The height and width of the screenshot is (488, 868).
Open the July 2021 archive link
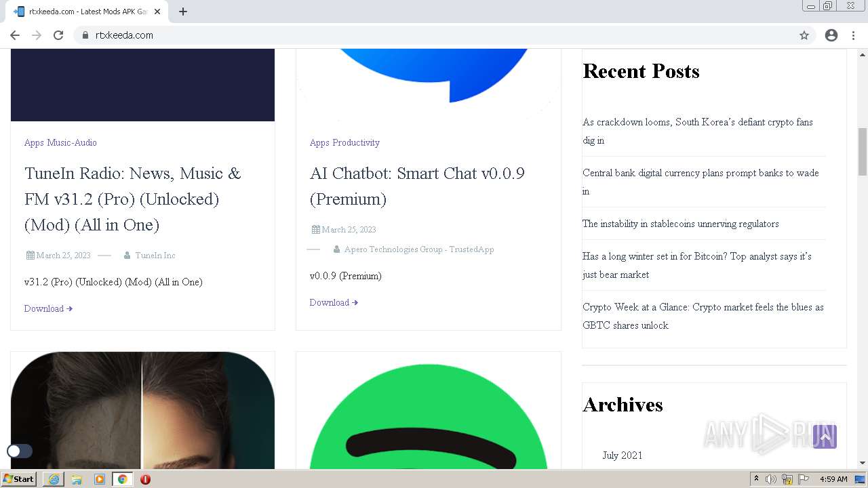(623, 455)
